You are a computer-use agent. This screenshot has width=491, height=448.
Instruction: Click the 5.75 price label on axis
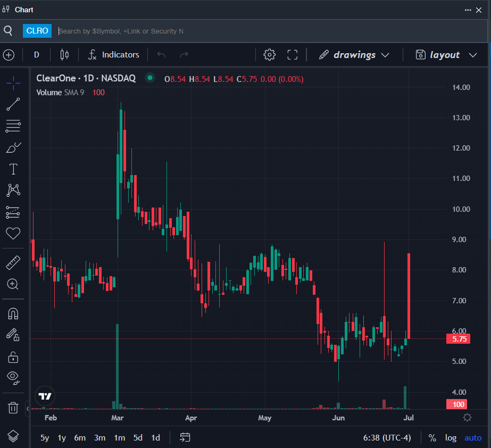click(x=458, y=339)
